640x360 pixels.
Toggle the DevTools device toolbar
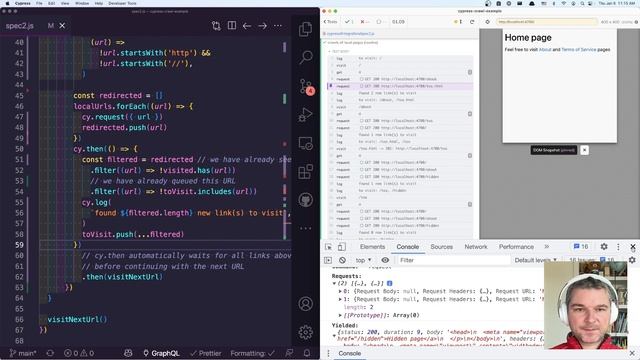(x=342, y=247)
